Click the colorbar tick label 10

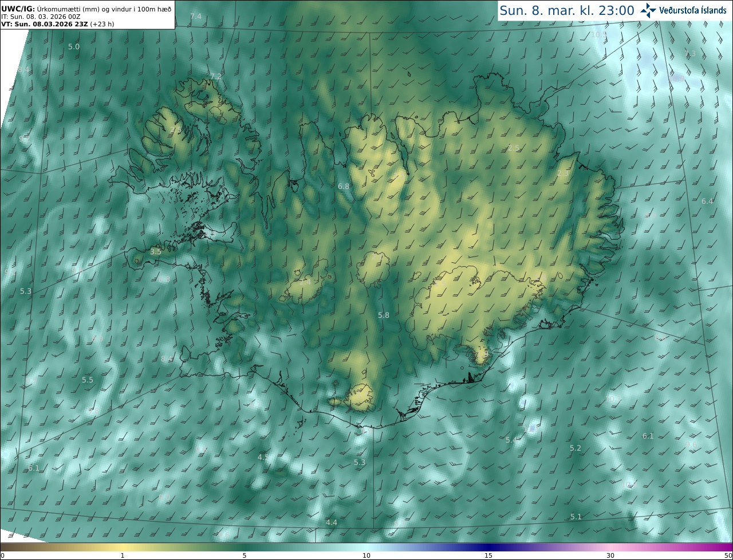click(x=366, y=555)
